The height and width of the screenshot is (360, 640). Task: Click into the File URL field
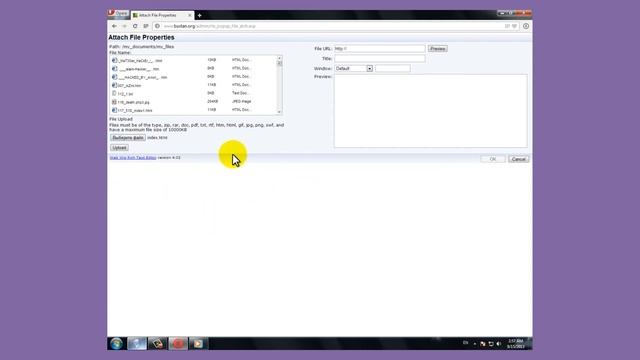click(x=380, y=49)
